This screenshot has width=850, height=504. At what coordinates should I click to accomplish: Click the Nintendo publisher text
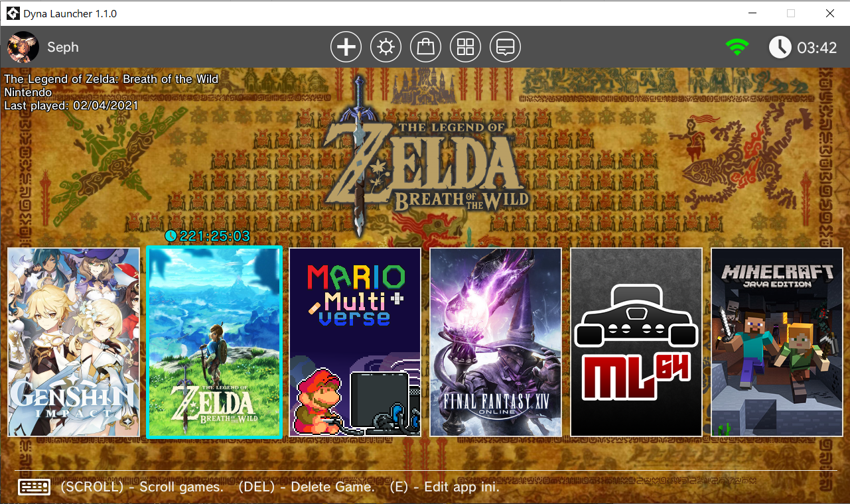click(28, 92)
